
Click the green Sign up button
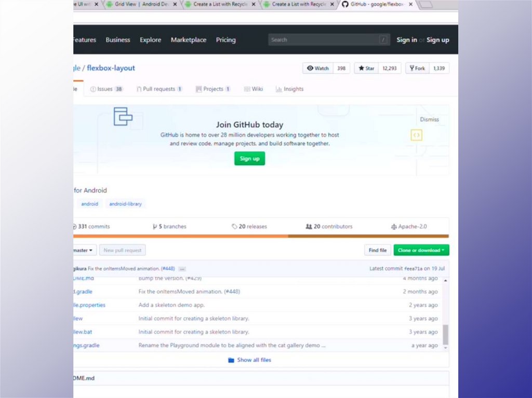(x=249, y=158)
